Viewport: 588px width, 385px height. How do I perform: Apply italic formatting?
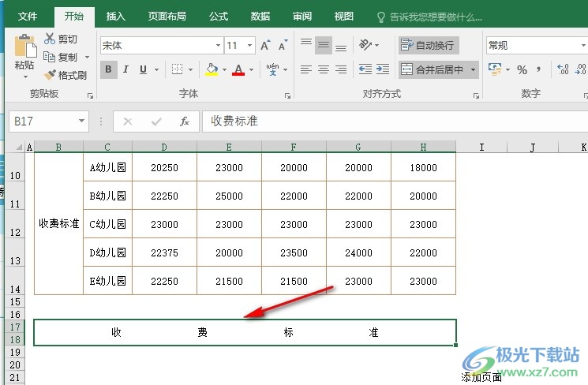pyautogui.click(x=125, y=69)
